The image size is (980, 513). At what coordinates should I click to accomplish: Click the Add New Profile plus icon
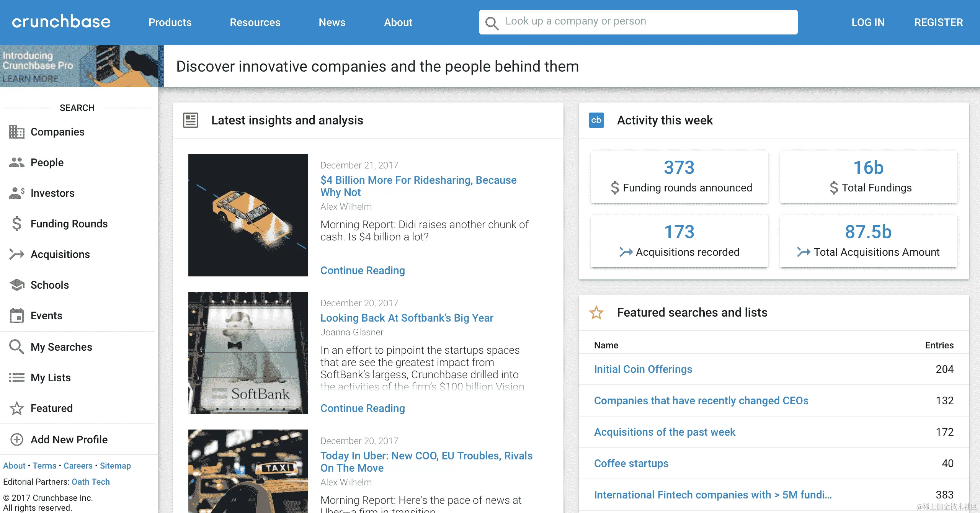coord(16,439)
